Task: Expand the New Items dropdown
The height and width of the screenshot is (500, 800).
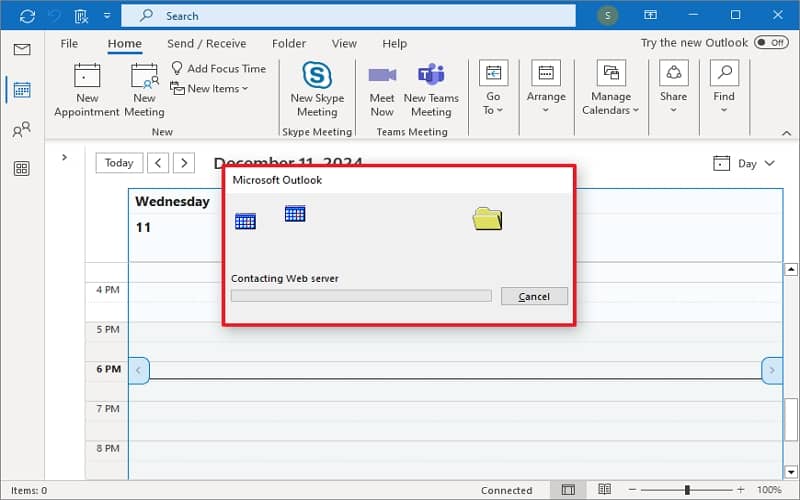Action: 209,88
